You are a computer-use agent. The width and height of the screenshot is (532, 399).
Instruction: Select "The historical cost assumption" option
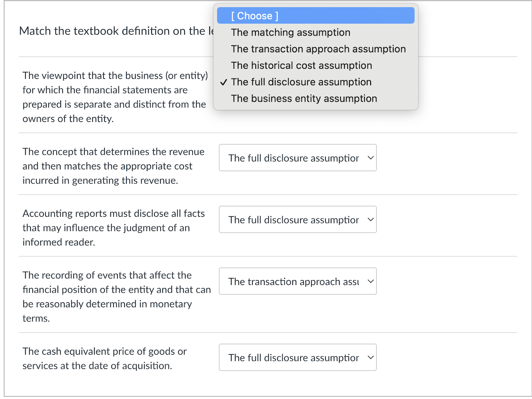pyautogui.click(x=301, y=66)
